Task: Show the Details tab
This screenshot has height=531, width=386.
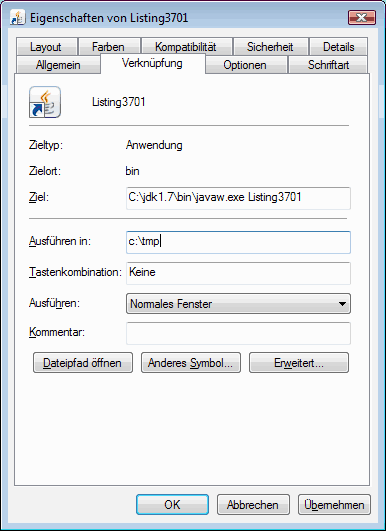Action: [x=339, y=47]
